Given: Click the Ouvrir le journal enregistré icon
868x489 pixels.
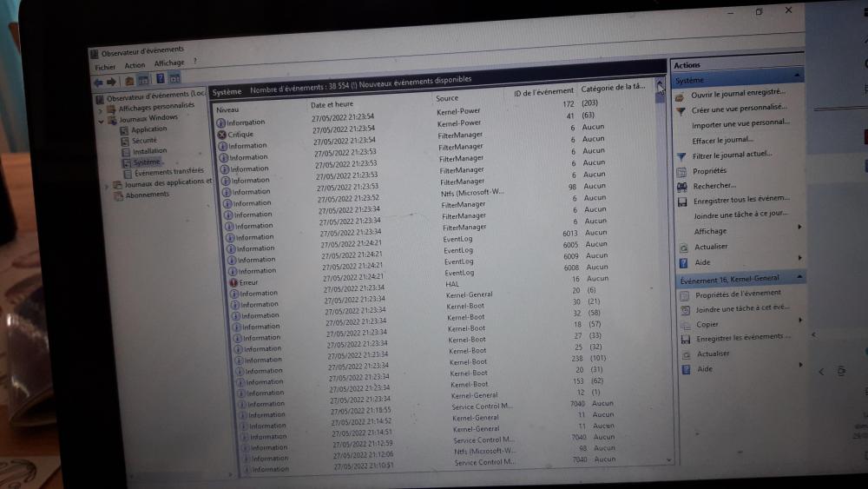Looking at the screenshot, I should (680, 97).
